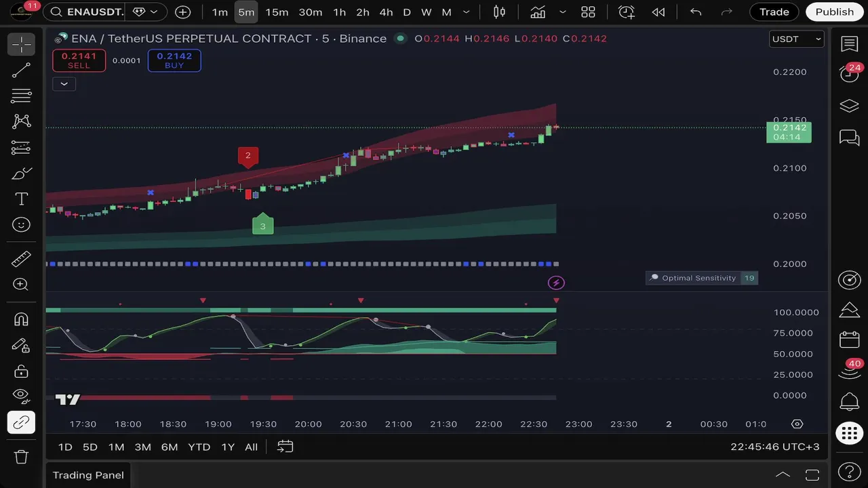Screen dimensions: 868x488
Task: Set chart range to All
Action: pyautogui.click(x=251, y=447)
